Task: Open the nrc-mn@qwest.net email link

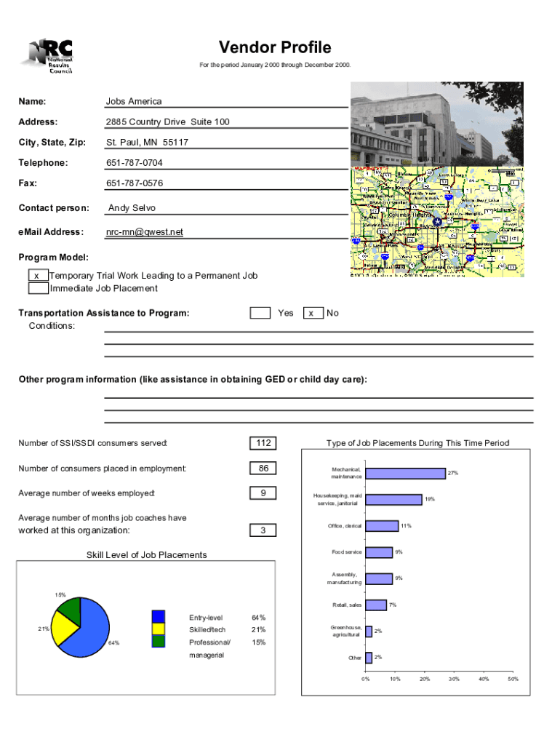Action: 145,232
